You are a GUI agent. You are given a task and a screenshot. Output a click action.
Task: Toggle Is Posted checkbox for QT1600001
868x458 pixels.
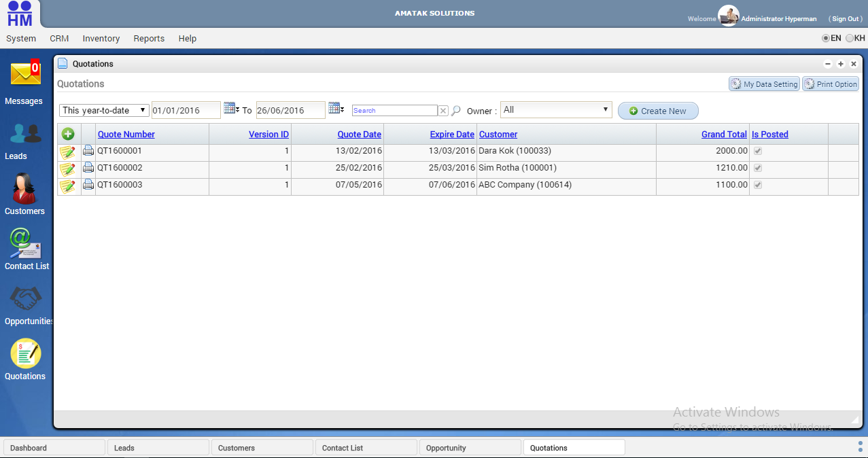758,151
